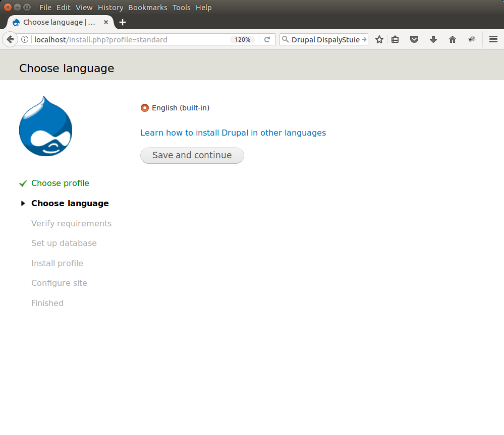Show bookmarks list icon in toolbar
This screenshot has height=435, width=504.
pyautogui.click(x=395, y=39)
